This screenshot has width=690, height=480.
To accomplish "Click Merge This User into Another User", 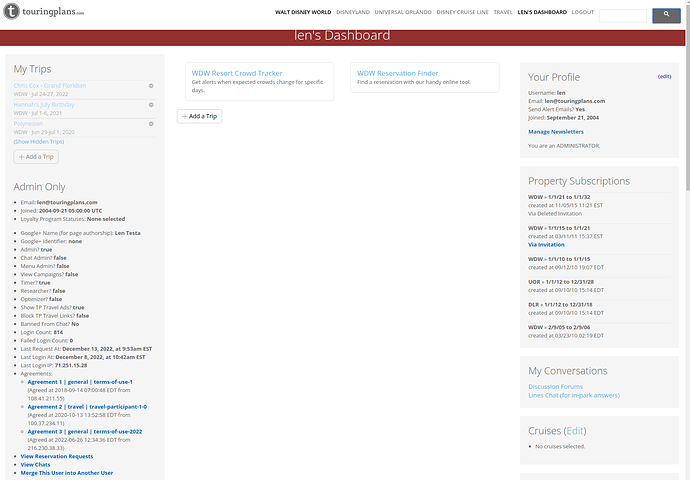I will 67,473.
